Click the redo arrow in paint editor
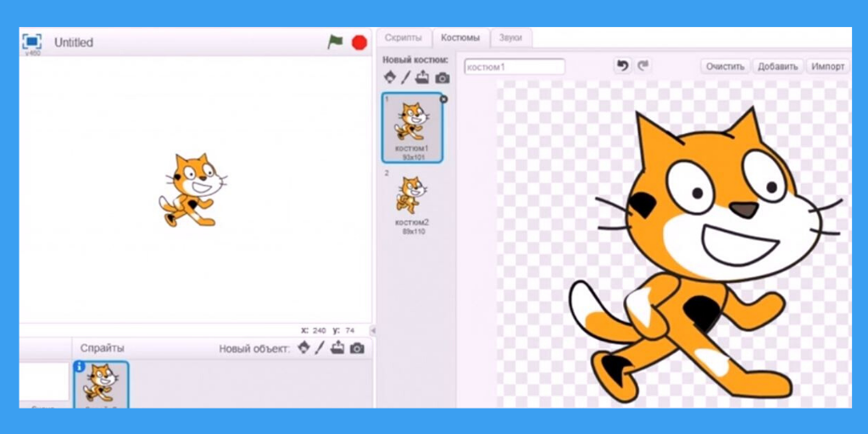The image size is (868, 434). (x=643, y=66)
